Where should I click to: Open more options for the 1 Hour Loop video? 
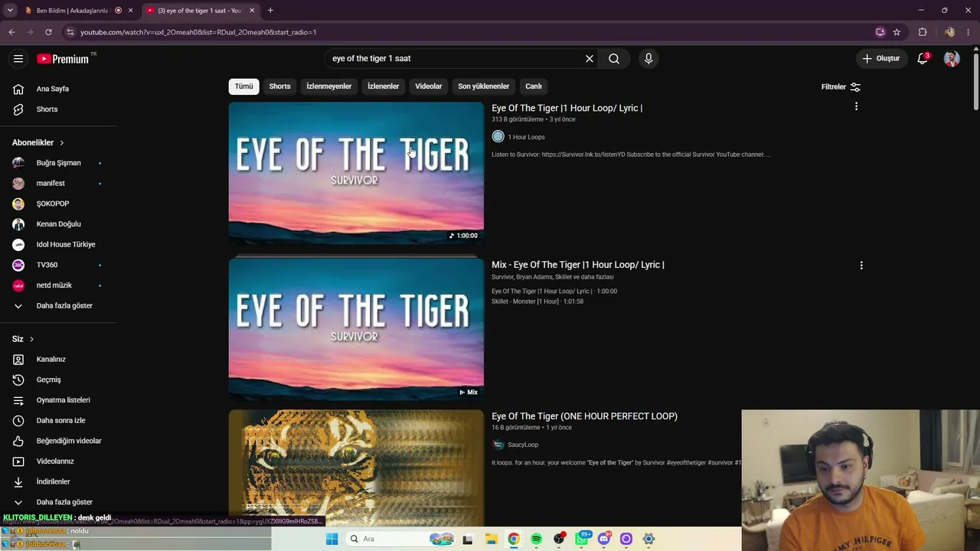[x=856, y=106]
